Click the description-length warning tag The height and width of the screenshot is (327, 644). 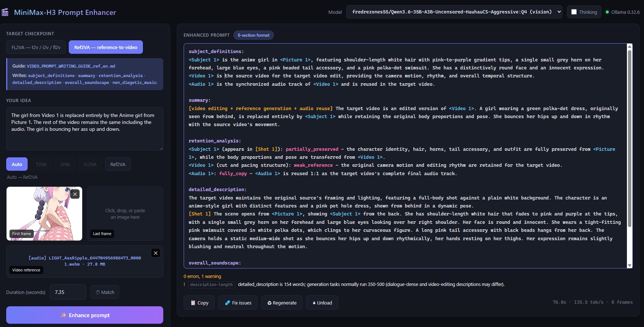[211, 284]
